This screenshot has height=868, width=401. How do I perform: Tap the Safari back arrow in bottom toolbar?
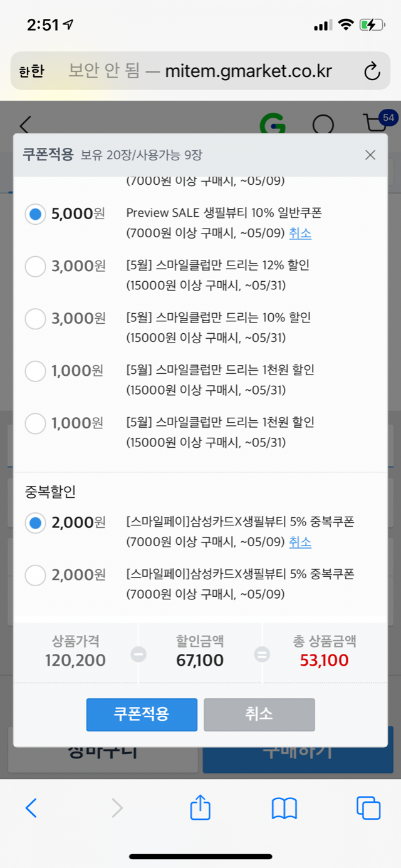pos(31,808)
